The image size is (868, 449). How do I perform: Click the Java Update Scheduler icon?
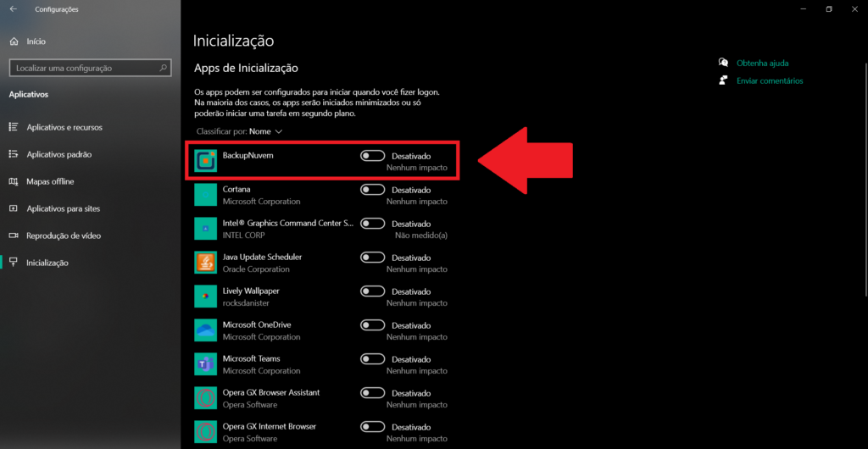pos(205,262)
